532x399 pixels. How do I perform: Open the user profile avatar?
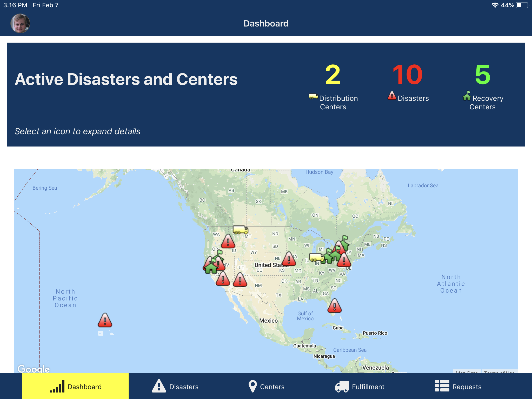(x=20, y=23)
